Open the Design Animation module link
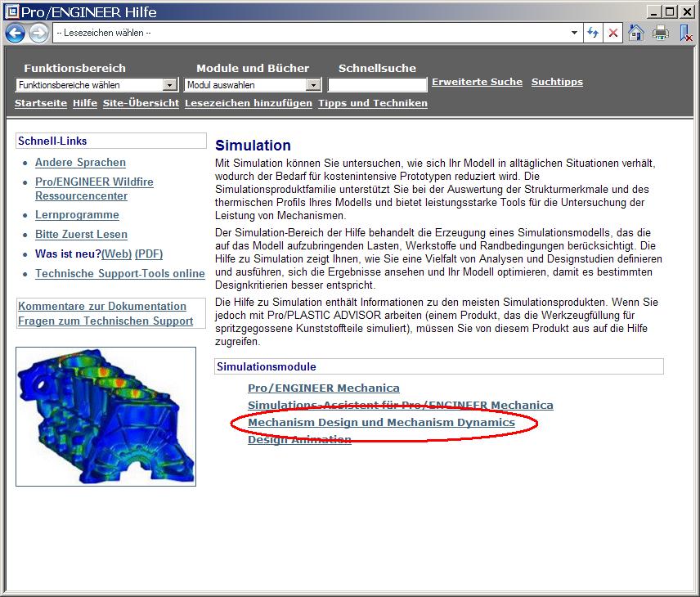 (299, 439)
